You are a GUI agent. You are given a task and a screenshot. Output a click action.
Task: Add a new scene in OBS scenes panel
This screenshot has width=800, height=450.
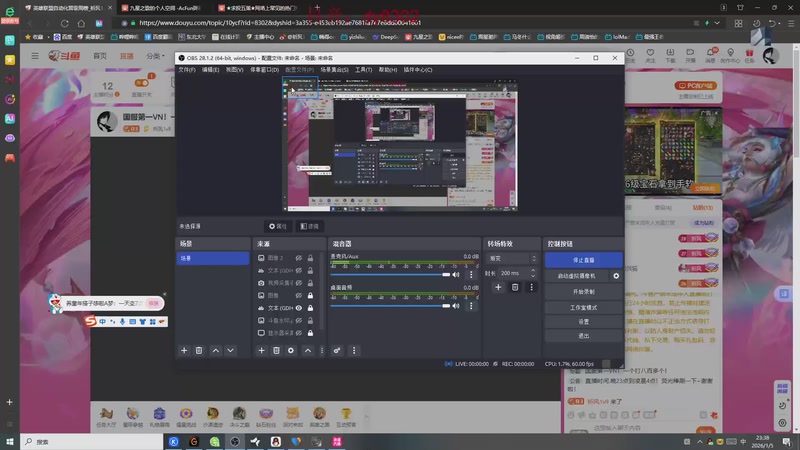point(184,351)
